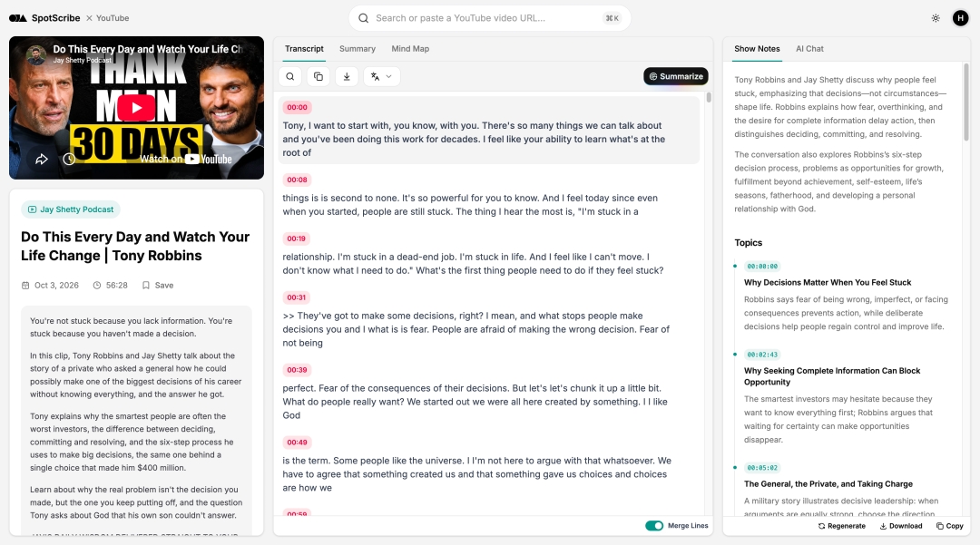Jump to topic timestamp 00:02:43
Screen dimensions: 980x545
tap(762, 355)
